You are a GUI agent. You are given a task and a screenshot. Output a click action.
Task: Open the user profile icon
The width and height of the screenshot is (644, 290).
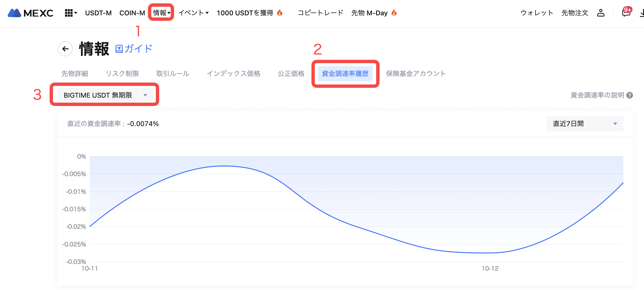(601, 13)
